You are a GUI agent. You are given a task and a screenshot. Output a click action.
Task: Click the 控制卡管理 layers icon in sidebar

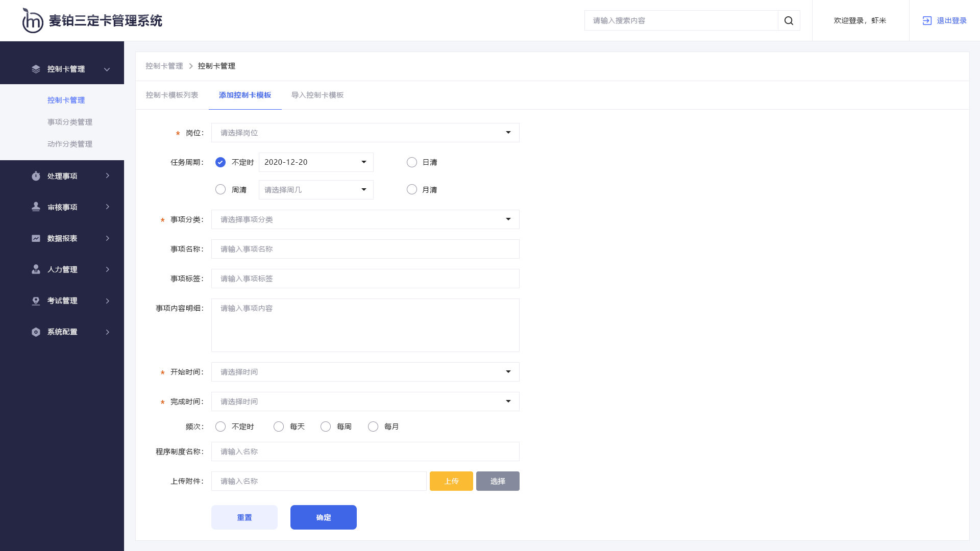tap(35, 69)
